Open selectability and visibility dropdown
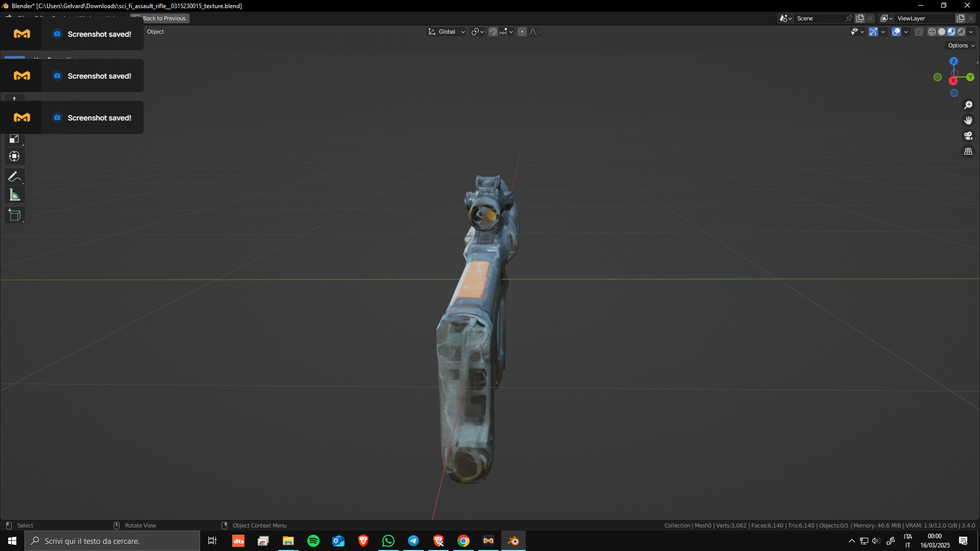The height and width of the screenshot is (551, 980). coord(857,32)
